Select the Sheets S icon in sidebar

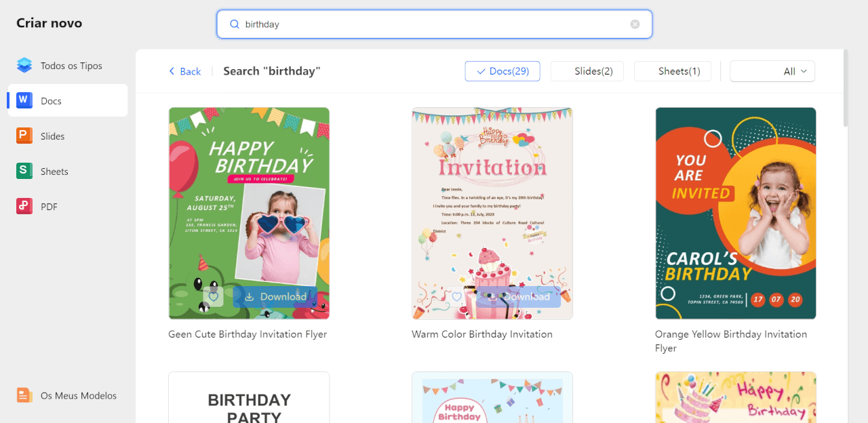pos(24,172)
